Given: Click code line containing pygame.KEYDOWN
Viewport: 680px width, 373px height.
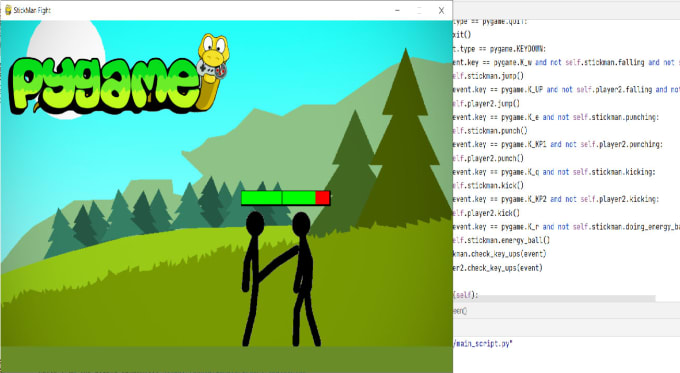Looking at the screenshot, I should [x=499, y=49].
